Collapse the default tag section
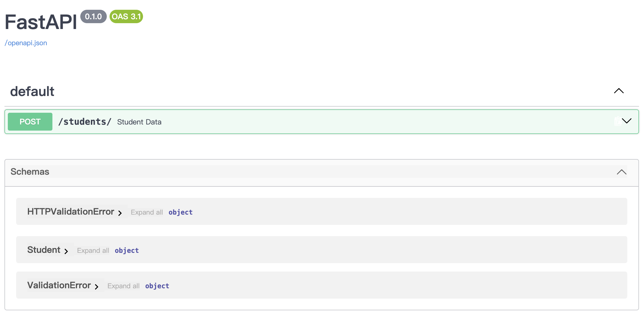This screenshot has width=644, height=317. (619, 91)
